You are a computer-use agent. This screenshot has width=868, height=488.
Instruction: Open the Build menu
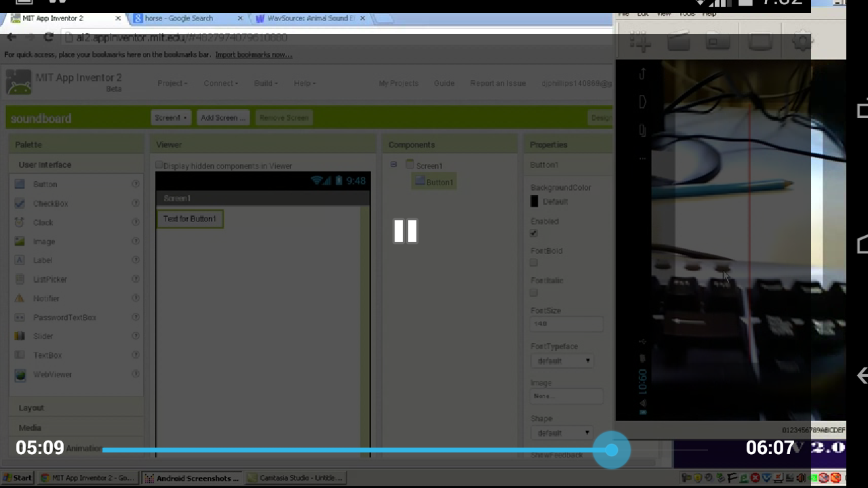pyautogui.click(x=266, y=83)
